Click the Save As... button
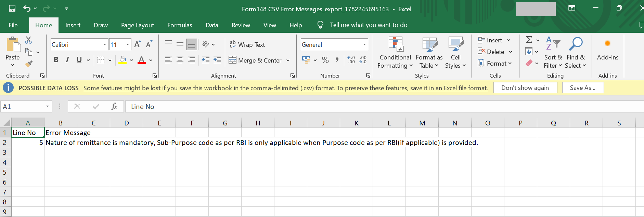Screen dimensions: 644x217 [x=583, y=88]
